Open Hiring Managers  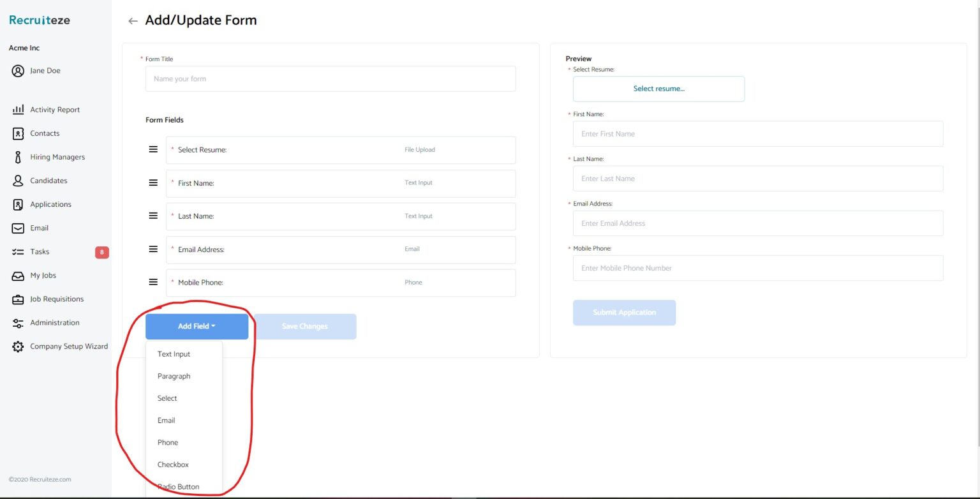point(57,157)
